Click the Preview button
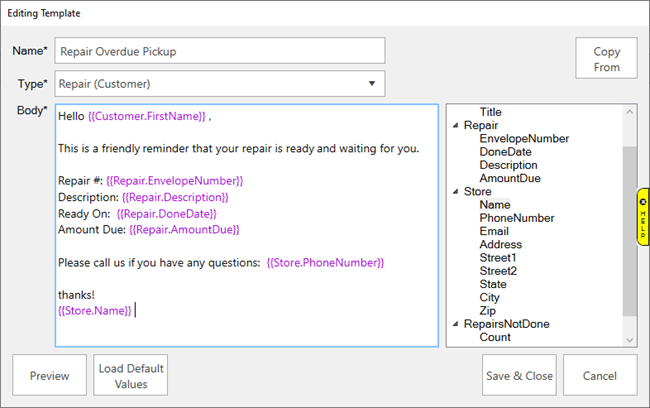650x408 pixels. point(49,376)
